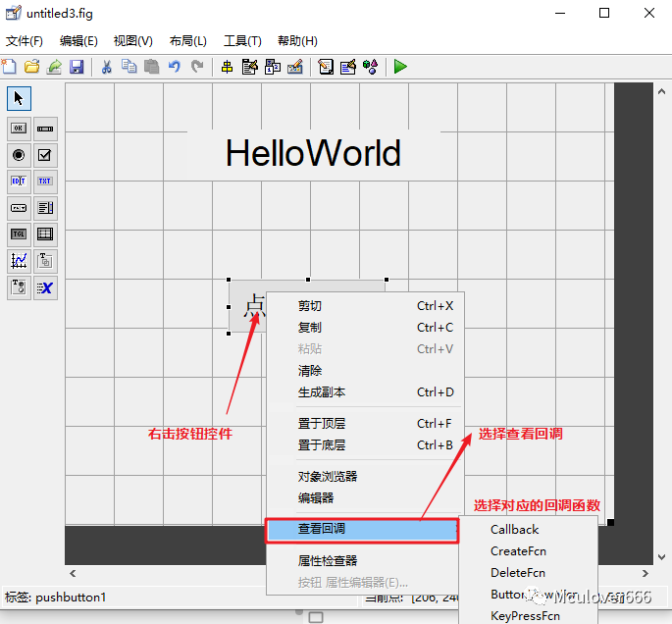Image resolution: width=672 pixels, height=624 pixels.
Task: Open the 编辑(E) menu
Action: (78, 41)
